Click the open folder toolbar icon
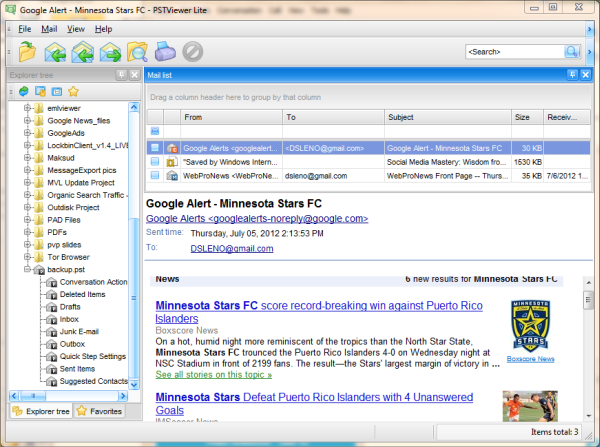The image size is (600, 447). (x=27, y=51)
